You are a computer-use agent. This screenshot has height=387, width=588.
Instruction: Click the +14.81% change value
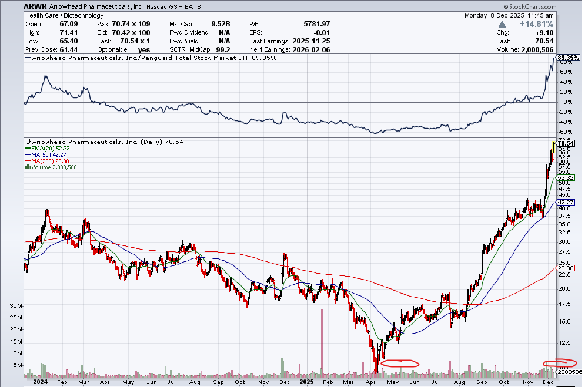[x=536, y=24]
